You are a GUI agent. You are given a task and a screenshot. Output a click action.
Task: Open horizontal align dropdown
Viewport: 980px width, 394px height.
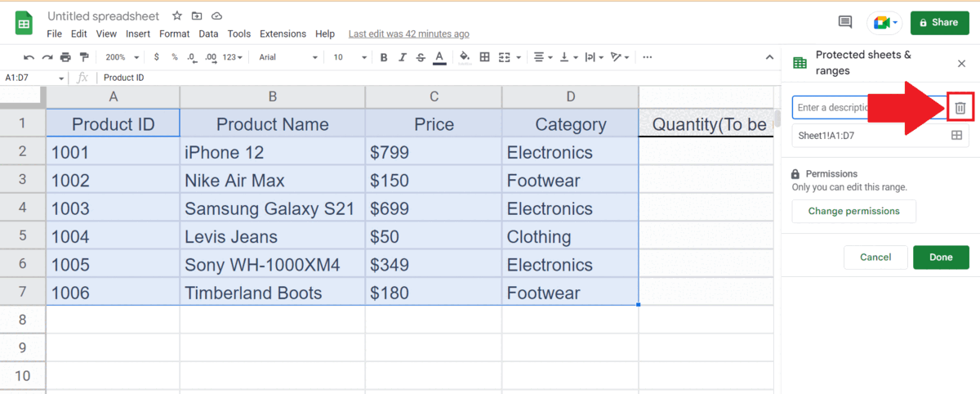[543, 57]
